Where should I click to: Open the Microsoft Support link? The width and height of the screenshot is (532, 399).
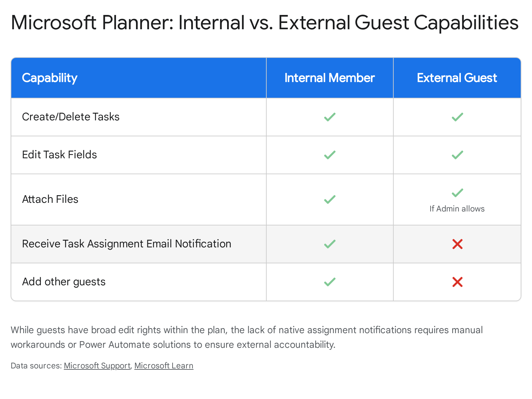coord(97,366)
